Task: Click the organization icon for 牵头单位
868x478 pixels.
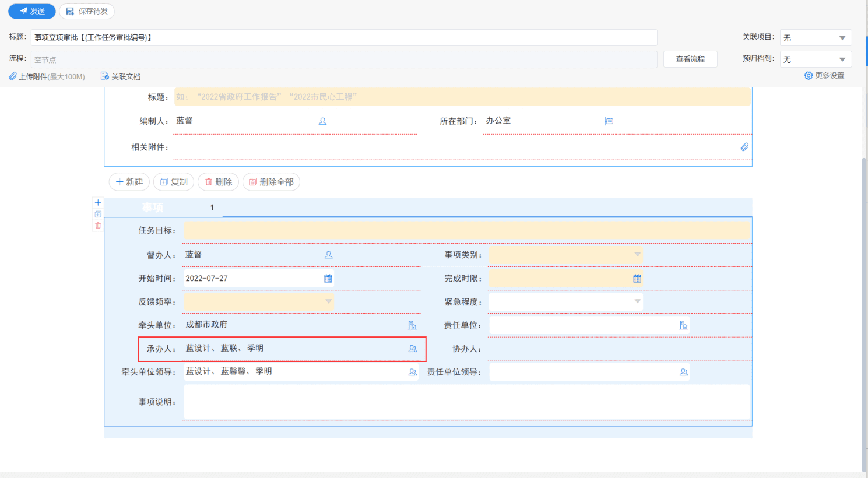Action: pos(412,325)
